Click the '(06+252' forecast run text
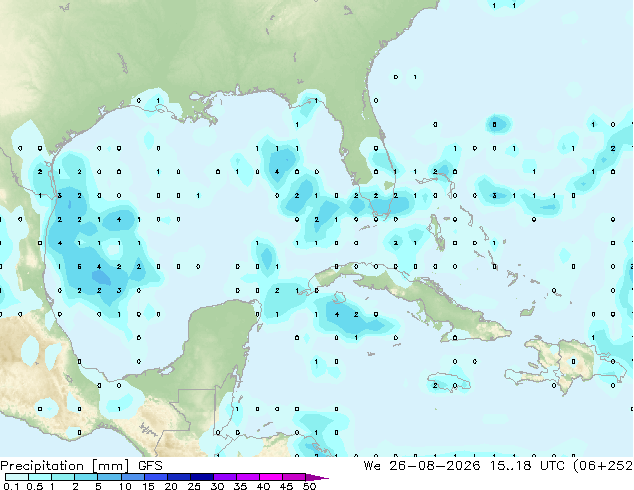 (603, 466)
